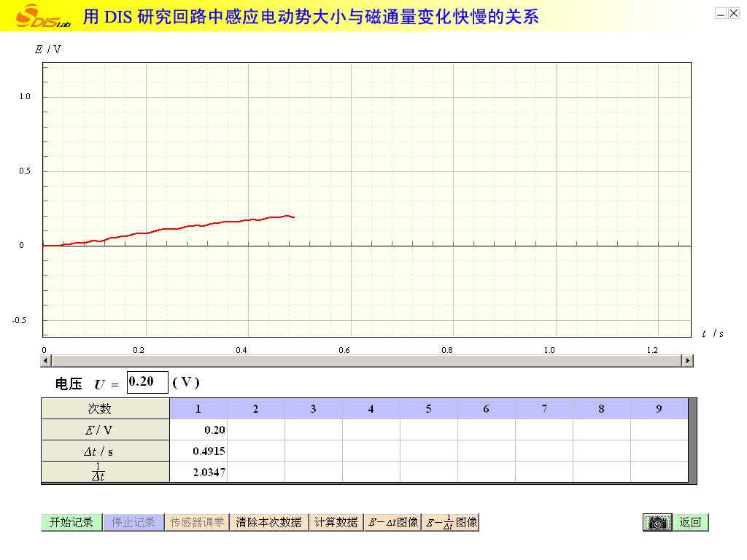Clear data with 清除本次数据

point(268,522)
